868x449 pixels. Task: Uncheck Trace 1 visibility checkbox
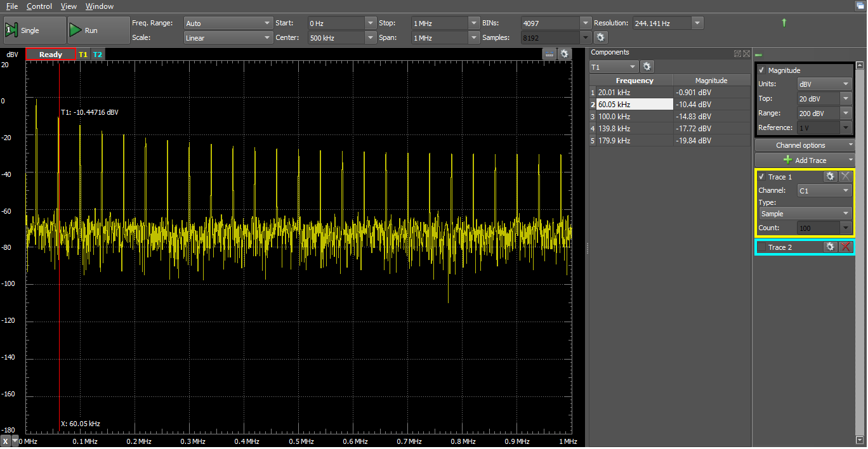point(761,177)
